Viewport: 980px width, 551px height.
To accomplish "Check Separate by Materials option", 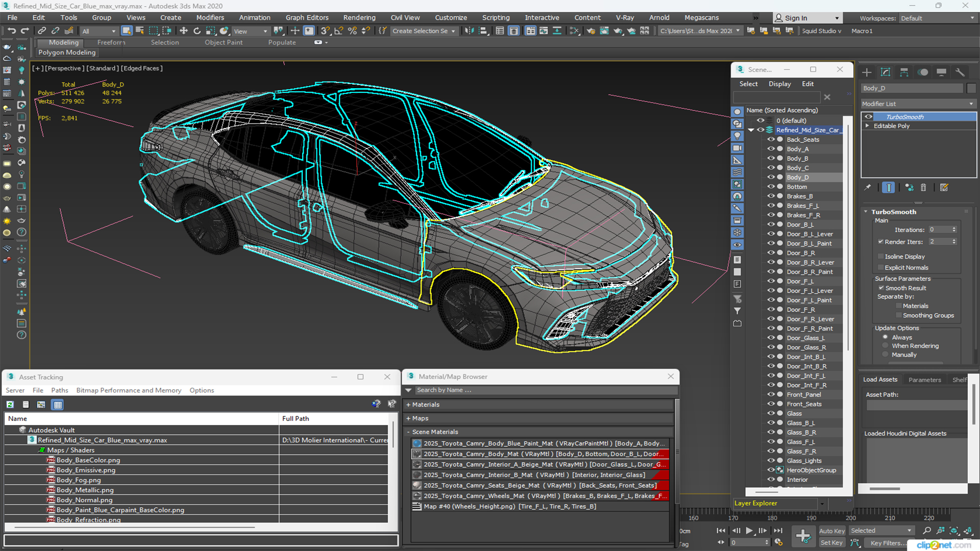I will click(x=899, y=306).
